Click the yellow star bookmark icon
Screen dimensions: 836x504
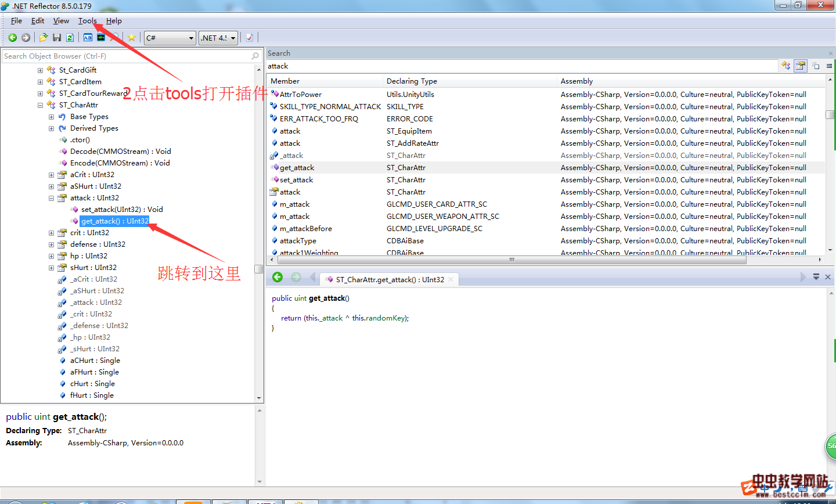[x=132, y=38]
